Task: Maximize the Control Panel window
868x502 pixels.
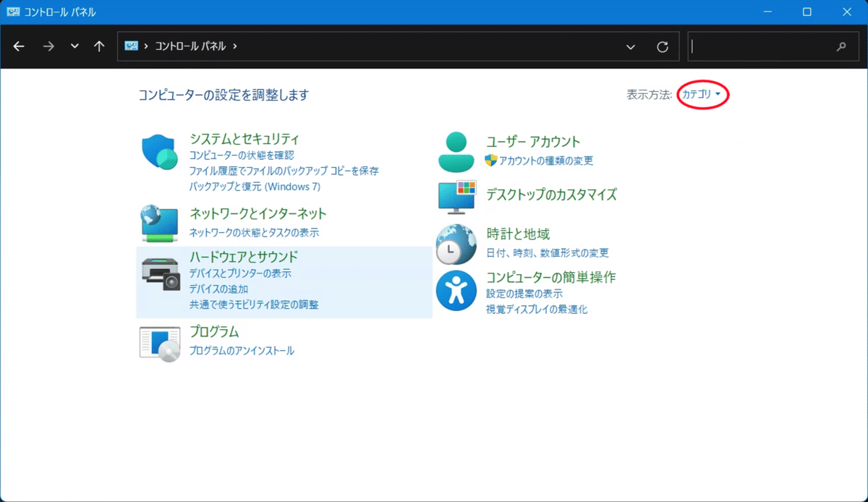Action: coord(807,12)
